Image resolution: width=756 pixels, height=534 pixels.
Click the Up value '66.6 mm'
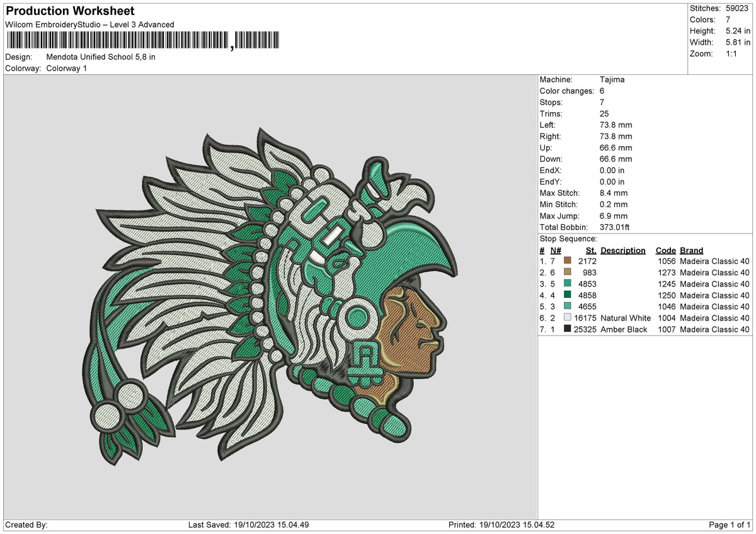[616, 148]
